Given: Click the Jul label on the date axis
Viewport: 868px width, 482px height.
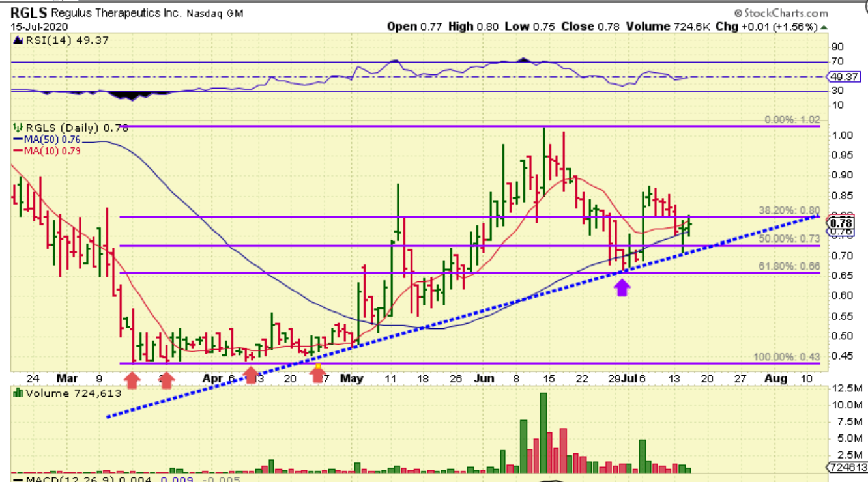Looking at the screenshot, I should (631, 378).
